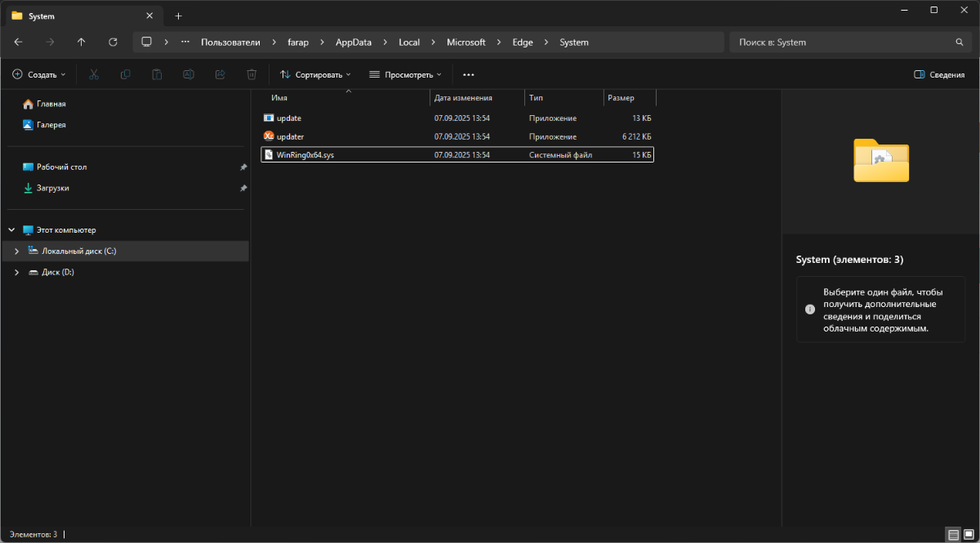Select the System tab
The height and width of the screenshot is (543, 980).
[78, 16]
